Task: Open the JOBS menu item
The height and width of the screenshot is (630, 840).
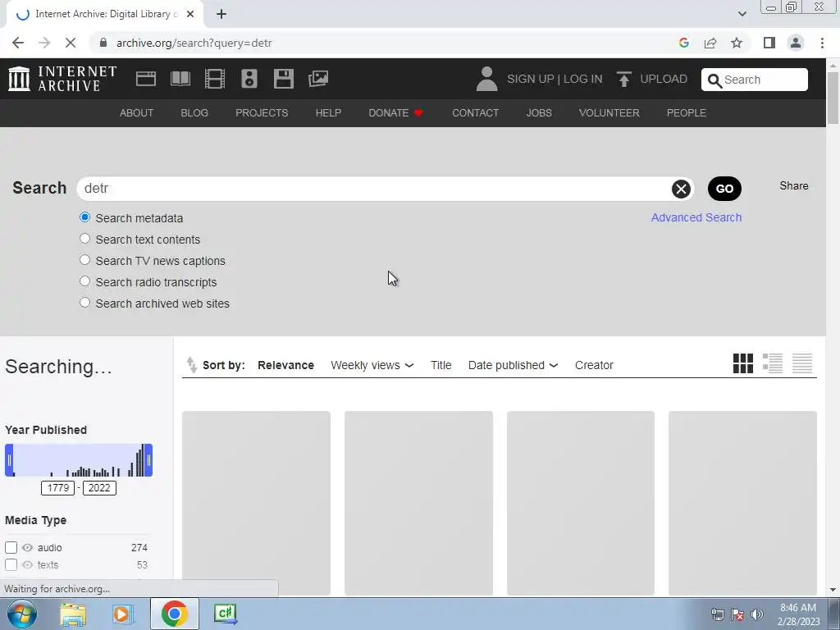Action: point(539,113)
